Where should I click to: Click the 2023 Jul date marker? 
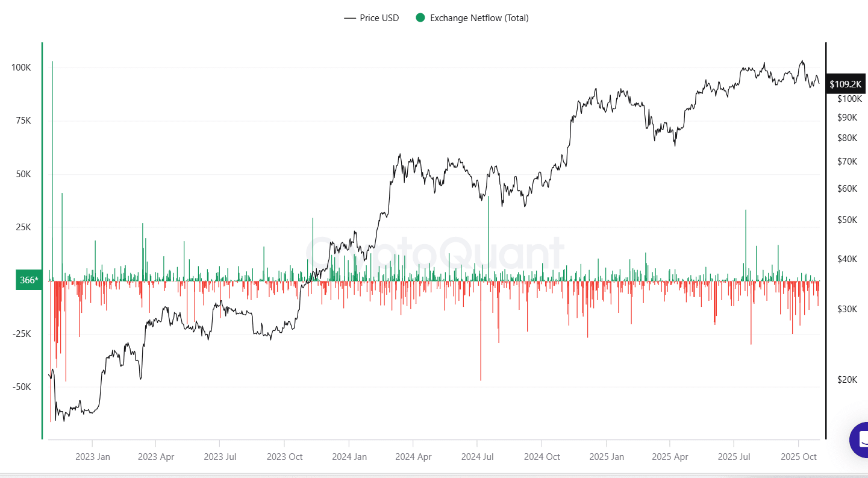(220, 457)
